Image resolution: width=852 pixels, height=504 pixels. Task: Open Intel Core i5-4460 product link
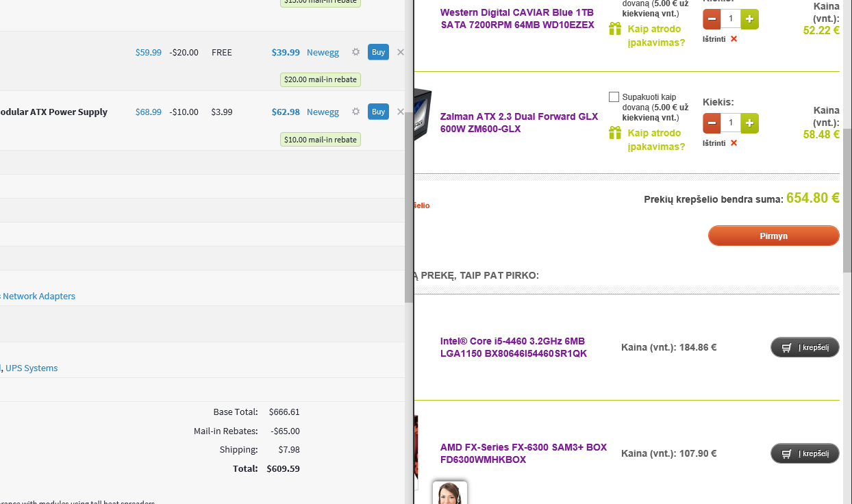click(514, 348)
